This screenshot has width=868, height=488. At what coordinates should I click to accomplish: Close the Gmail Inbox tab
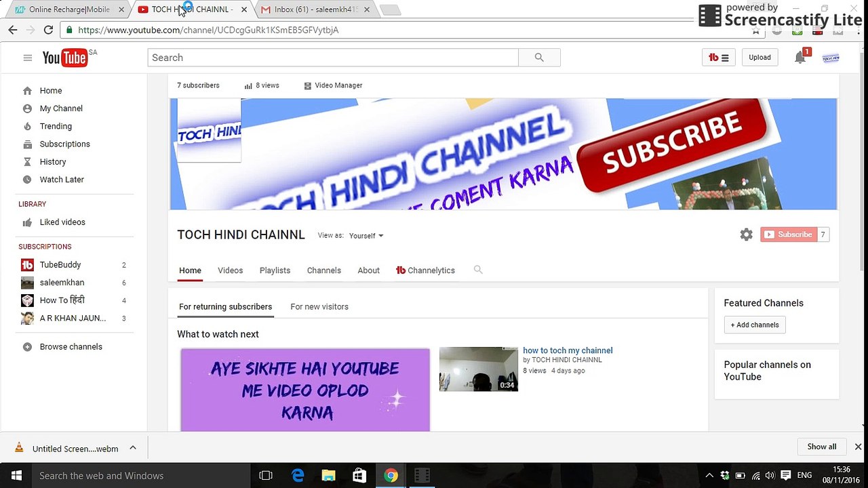click(367, 9)
